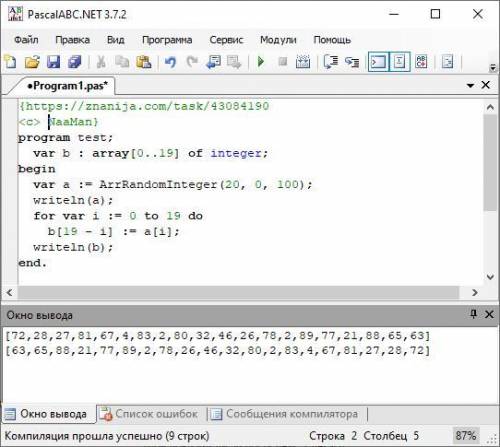Switch to the Список ошибок tab
Screen dimensions: 500x447
point(149,414)
